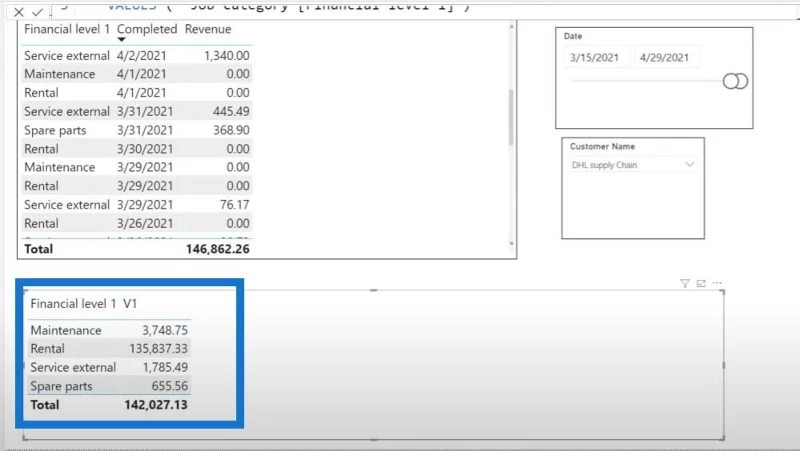The width and height of the screenshot is (800, 451).
Task: Sort by the Financial level 1 header in top table
Action: pyautogui.click(x=67, y=29)
